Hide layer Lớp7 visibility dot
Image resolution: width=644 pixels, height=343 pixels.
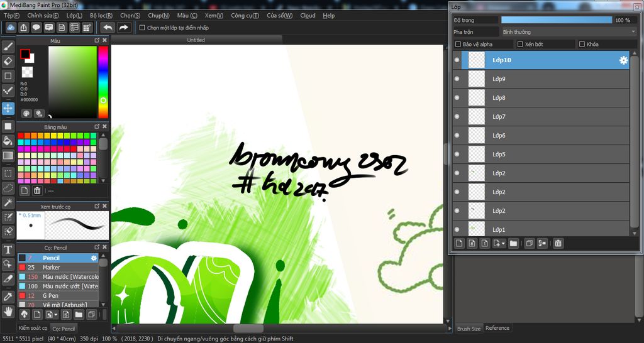tap(457, 117)
